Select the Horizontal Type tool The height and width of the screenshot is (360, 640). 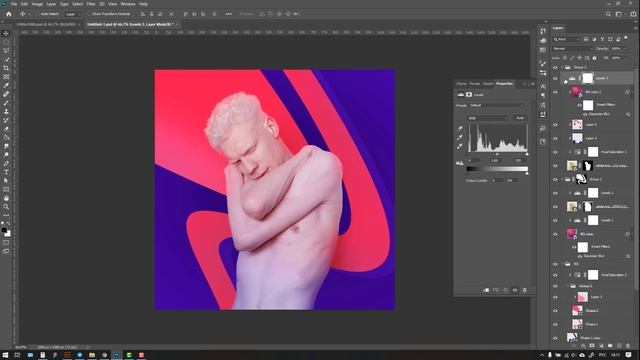coord(6,172)
